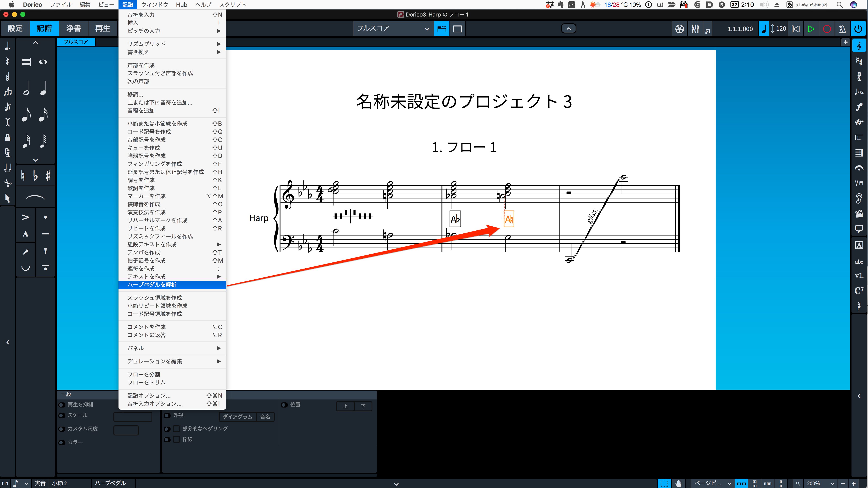Open the フルスコア layout dropdown
This screenshot has height=488, width=868.
coord(393,29)
